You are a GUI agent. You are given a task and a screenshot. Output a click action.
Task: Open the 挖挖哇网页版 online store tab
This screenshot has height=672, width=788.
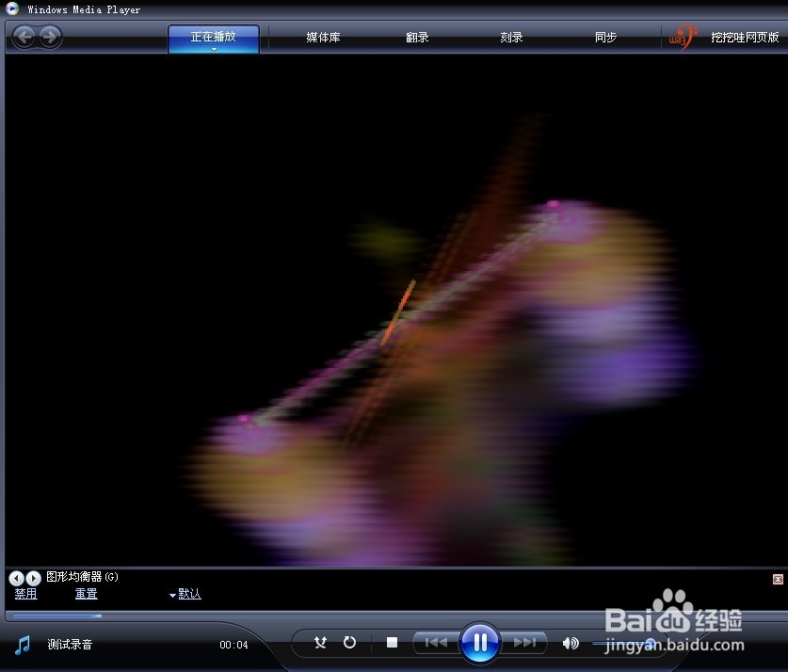click(745, 37)
